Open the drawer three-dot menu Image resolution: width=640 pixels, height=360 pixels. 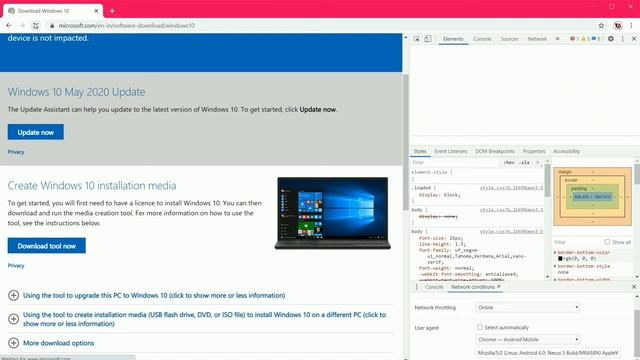[x=417, y=287]
